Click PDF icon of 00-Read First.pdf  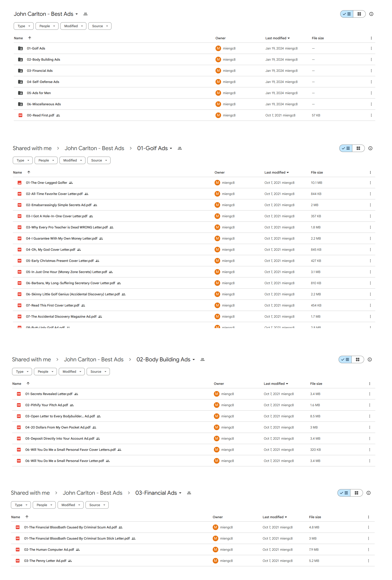click(x=20, y=115)
